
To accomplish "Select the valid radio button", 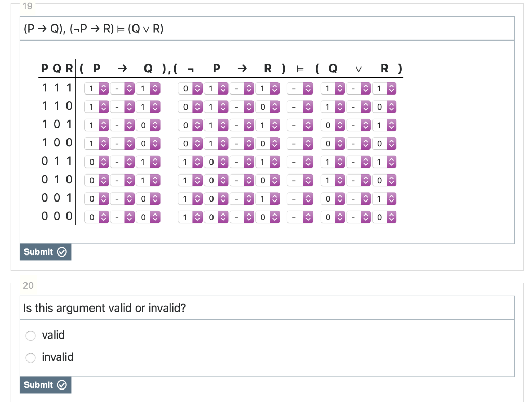I will (30, 336).
